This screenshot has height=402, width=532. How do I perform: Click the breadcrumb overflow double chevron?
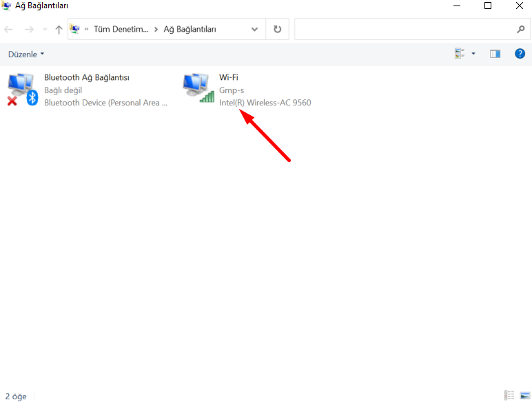(x=87, y=30)
